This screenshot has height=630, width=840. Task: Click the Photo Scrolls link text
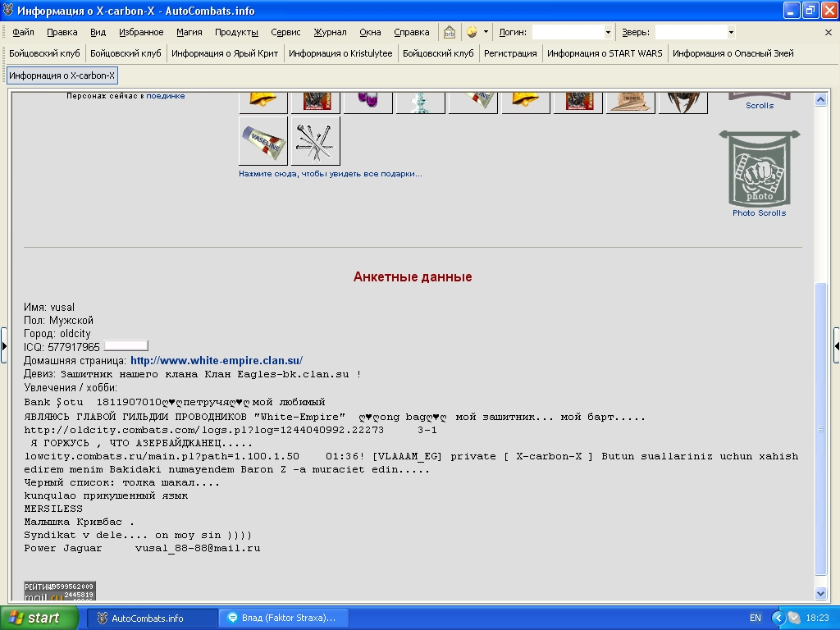(759, 212)
